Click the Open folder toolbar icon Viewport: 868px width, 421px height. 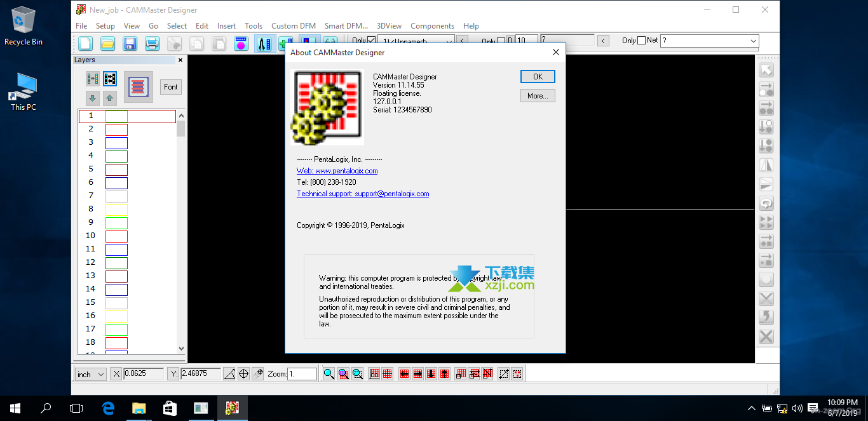(107, 43)
